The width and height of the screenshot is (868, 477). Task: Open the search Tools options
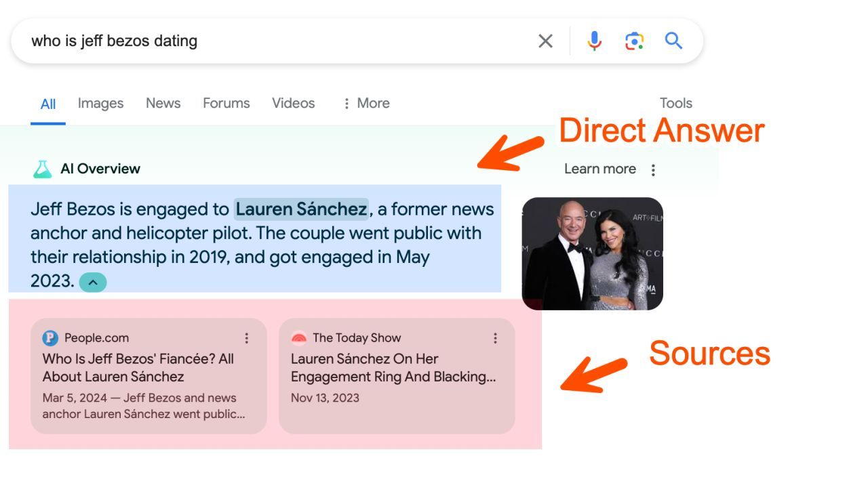tap(676, 103)
